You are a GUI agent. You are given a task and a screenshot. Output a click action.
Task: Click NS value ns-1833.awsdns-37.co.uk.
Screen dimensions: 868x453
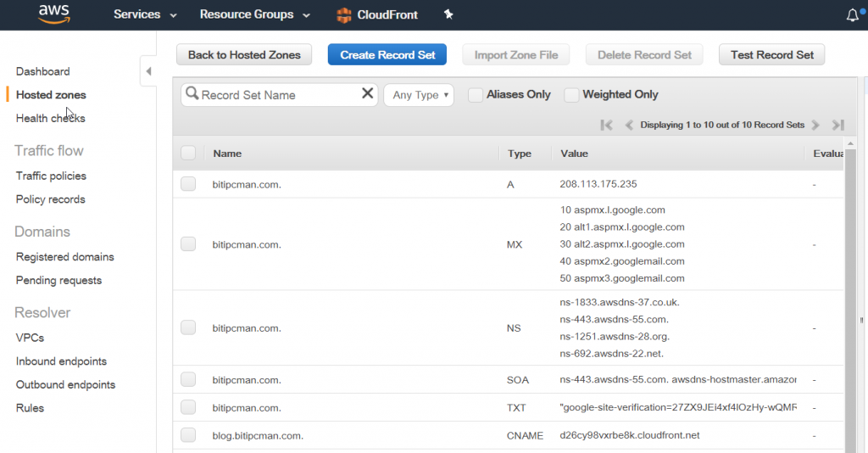pyautogui.click(x=620, y=302)
